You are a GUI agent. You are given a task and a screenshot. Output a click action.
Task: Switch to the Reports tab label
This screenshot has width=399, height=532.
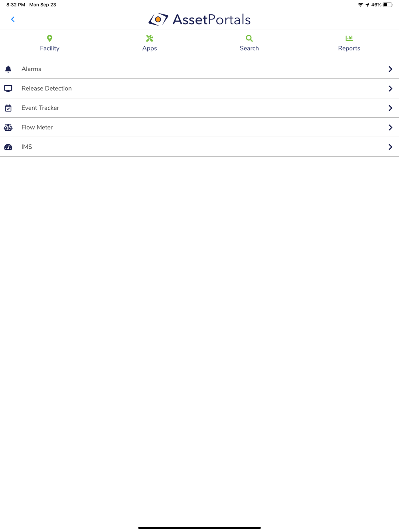coord(349,48)
